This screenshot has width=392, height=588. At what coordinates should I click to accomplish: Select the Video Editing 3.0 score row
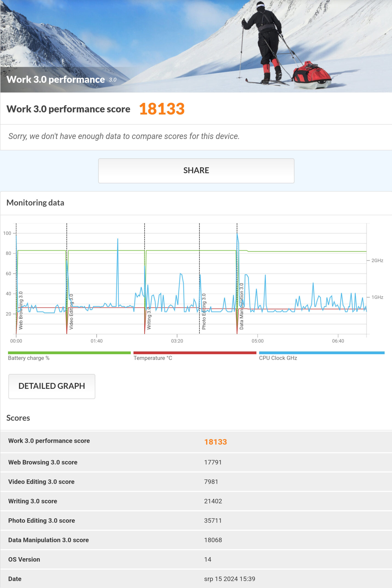point(196,482)
